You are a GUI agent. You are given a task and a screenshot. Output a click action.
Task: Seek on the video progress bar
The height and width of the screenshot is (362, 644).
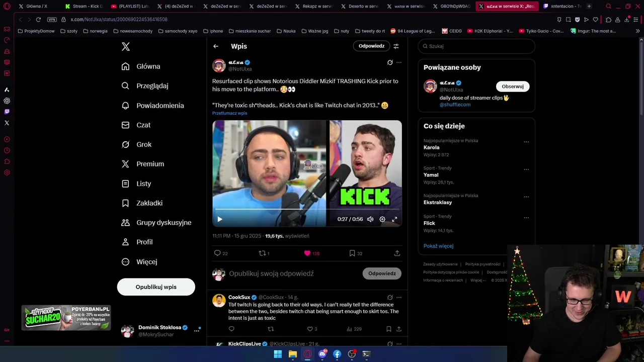click(x=307, y=209)
